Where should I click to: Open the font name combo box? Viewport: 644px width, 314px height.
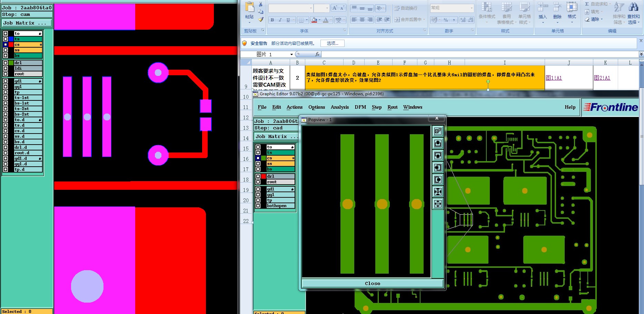291,8
